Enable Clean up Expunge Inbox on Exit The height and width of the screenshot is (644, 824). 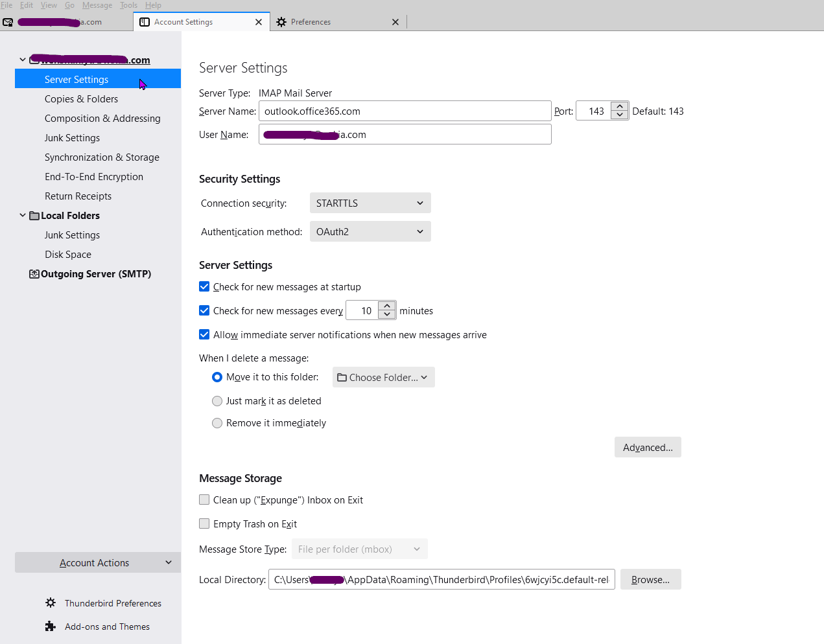(204, 500)
